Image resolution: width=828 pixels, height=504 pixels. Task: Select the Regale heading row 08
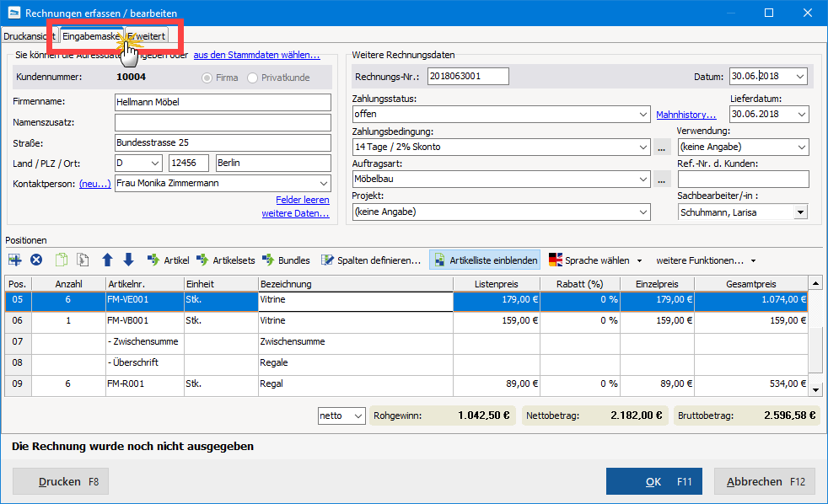406,363
